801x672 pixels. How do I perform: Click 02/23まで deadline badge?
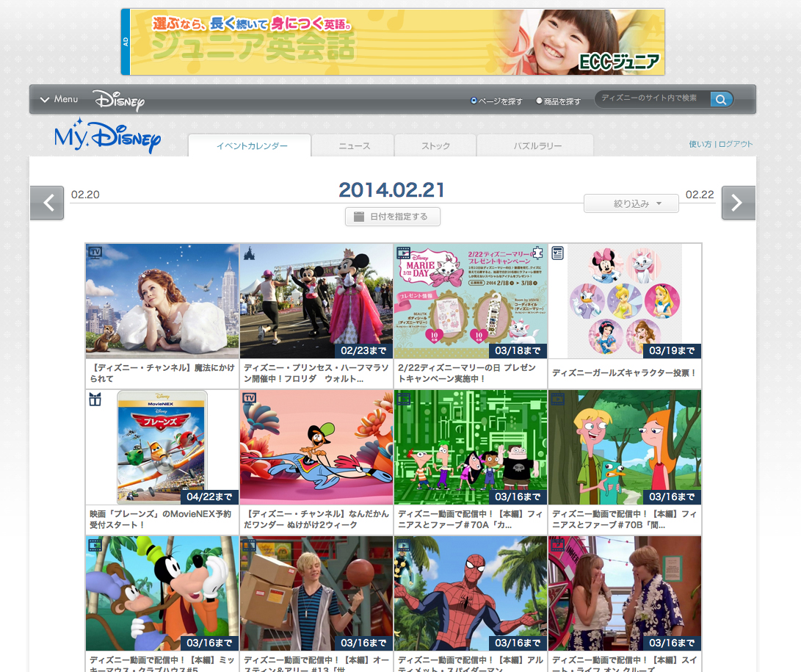363,350
